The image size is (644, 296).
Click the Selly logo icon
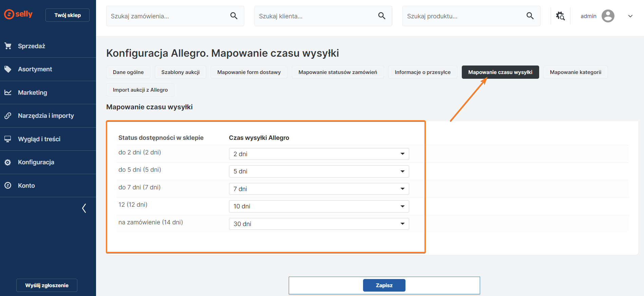[9, 14]
